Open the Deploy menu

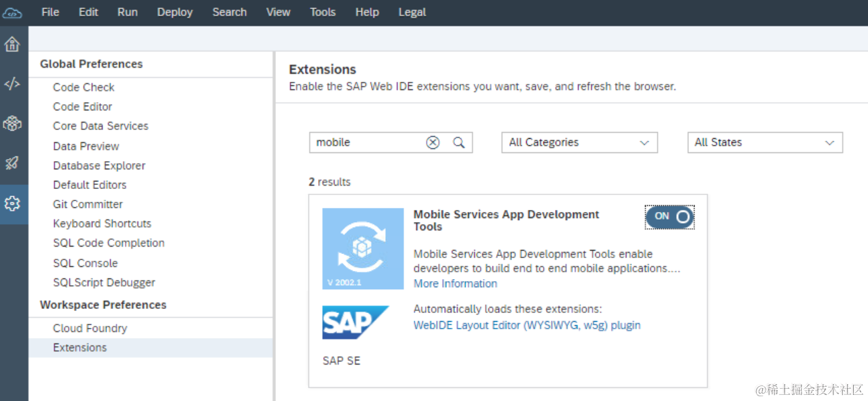(x=175, y=12)
